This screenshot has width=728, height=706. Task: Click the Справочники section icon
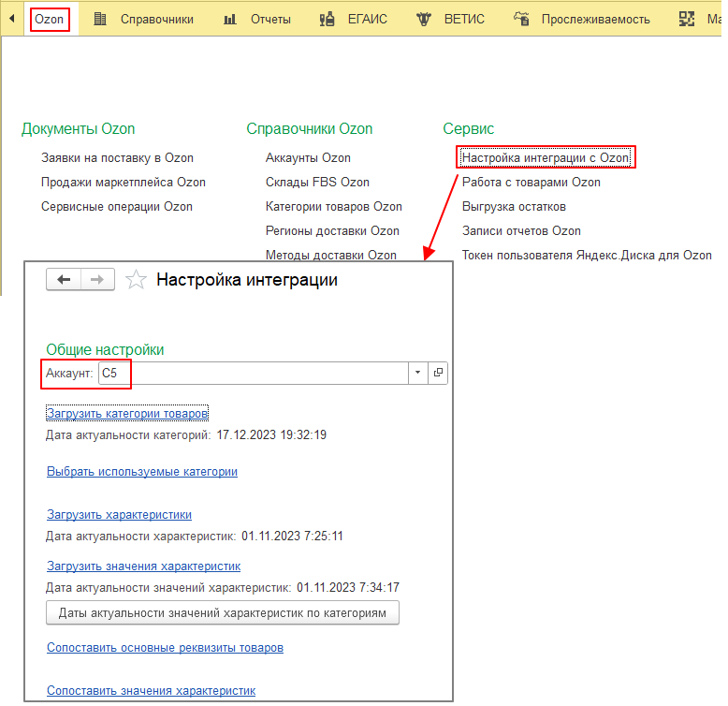tap(100, 19)
